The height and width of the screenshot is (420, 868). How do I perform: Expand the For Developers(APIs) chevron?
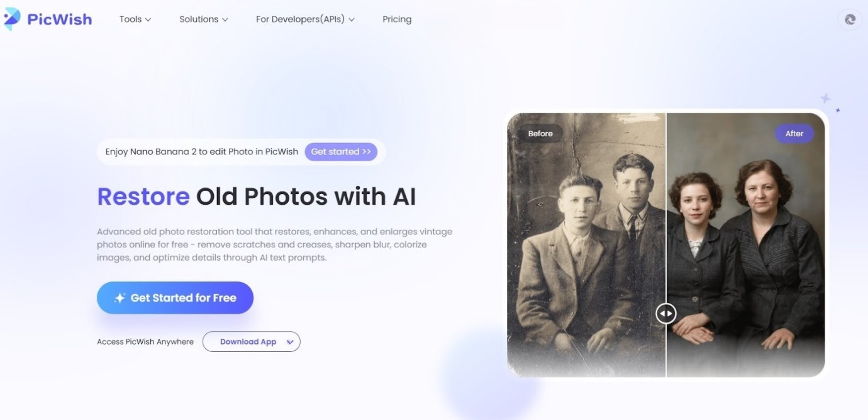(352, 20)
